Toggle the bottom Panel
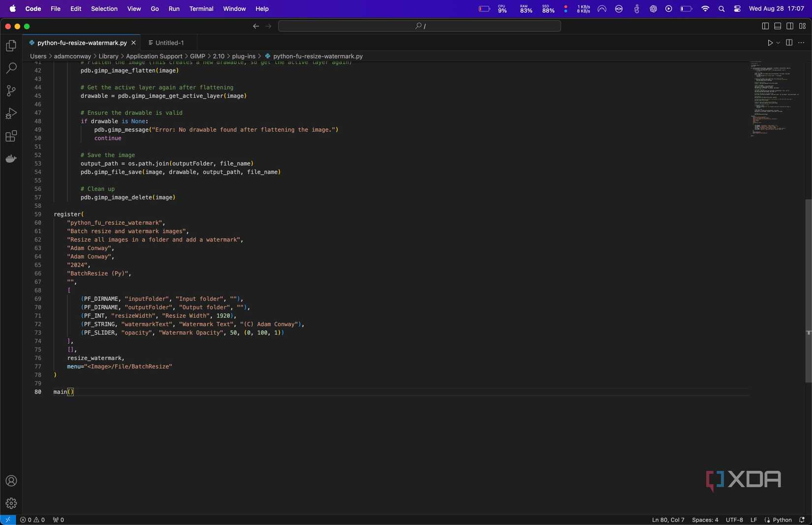 pyautogui.click(x=777, y=26)
